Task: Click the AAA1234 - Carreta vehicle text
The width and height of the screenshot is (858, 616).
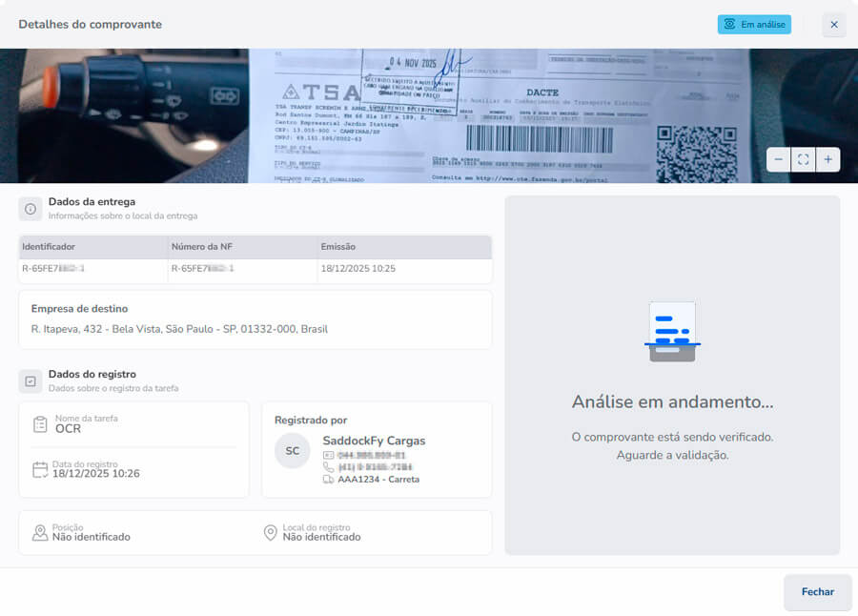Action: pyautogui.click(x=378, y=479)
